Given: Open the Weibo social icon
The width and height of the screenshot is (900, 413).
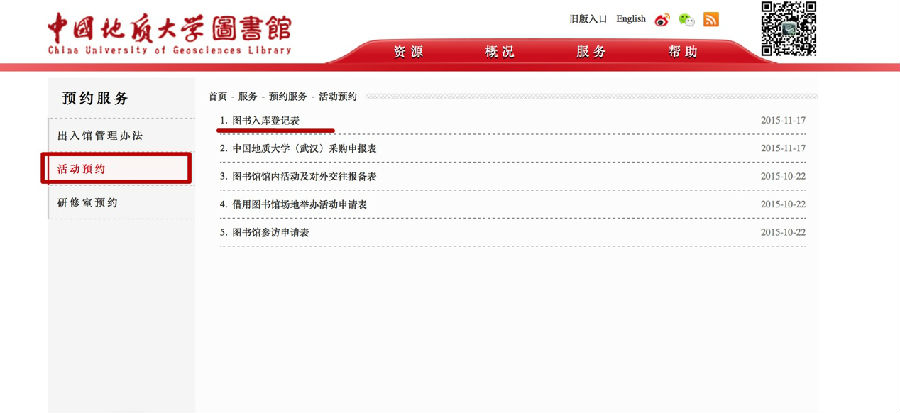Looking at the screenshot, I should coord(662,20).
